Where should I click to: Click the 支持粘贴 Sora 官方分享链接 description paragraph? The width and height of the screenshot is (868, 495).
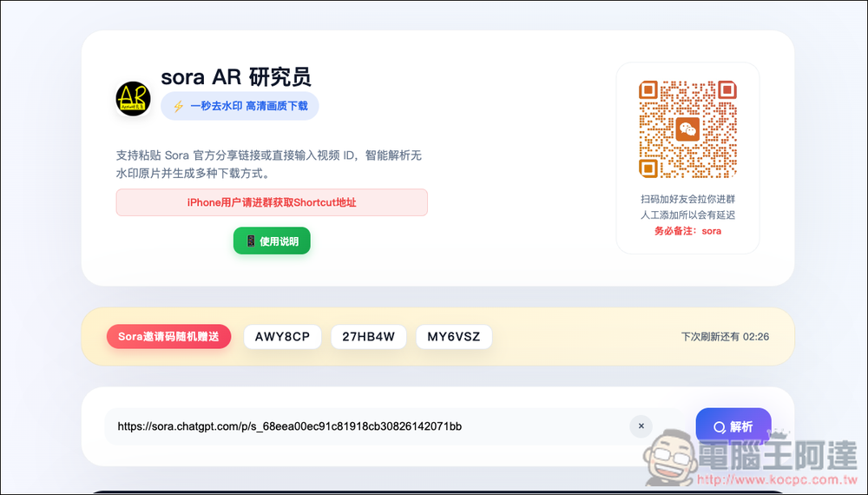point(269,164)
